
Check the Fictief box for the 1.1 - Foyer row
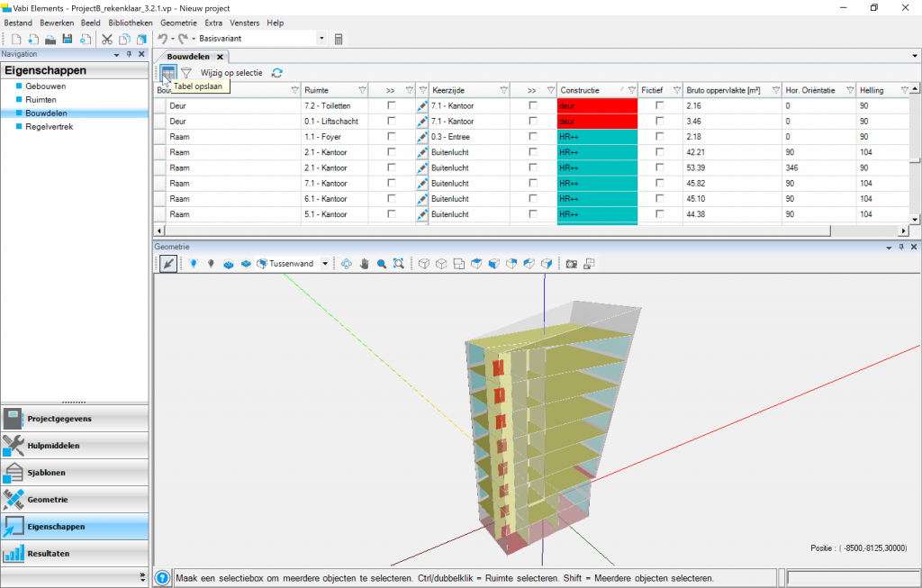click(660, 137)
